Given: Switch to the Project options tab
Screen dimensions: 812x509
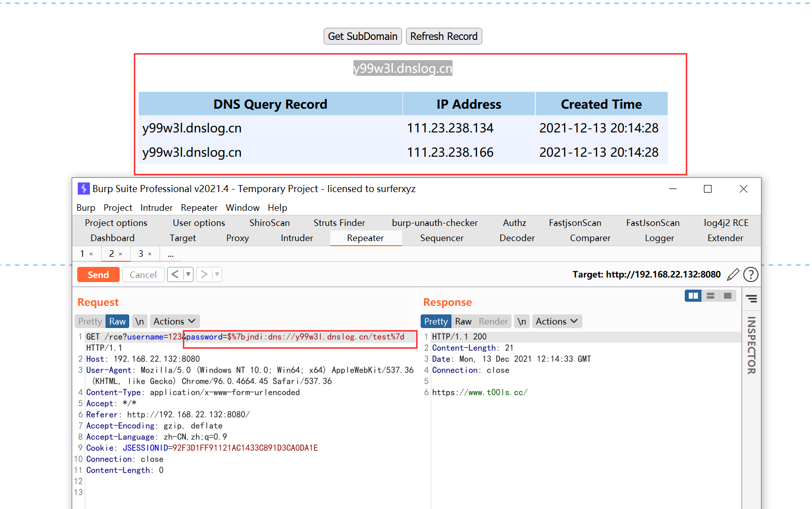Looking at the screenshot, I should [x=116, y=223].
